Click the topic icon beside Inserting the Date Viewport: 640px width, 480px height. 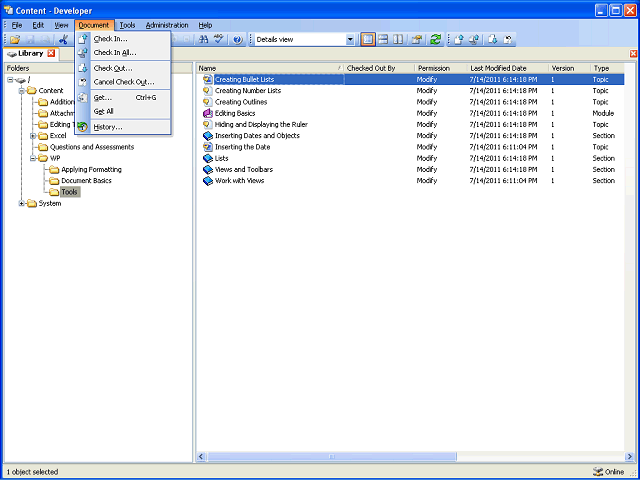tap(208, 147)
